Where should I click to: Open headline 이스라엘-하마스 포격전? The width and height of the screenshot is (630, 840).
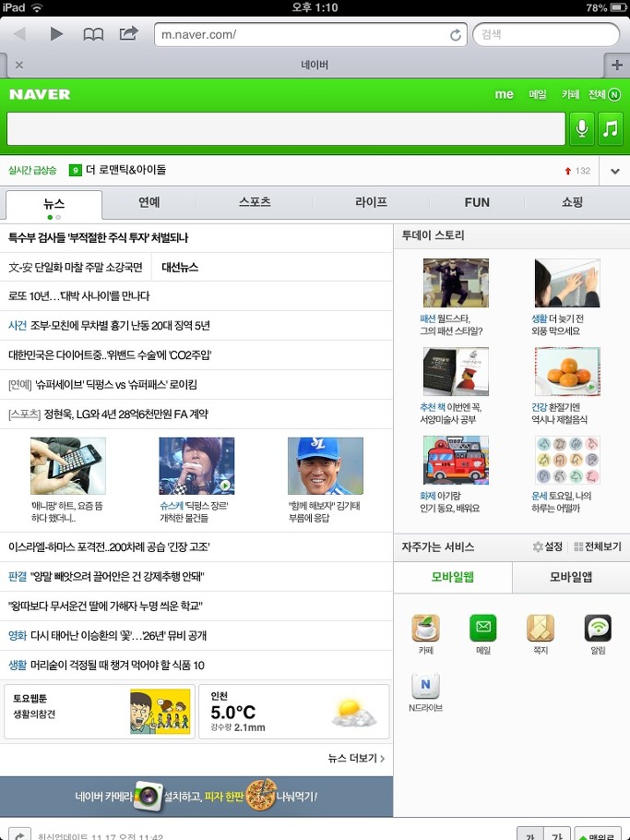(109, 547)
